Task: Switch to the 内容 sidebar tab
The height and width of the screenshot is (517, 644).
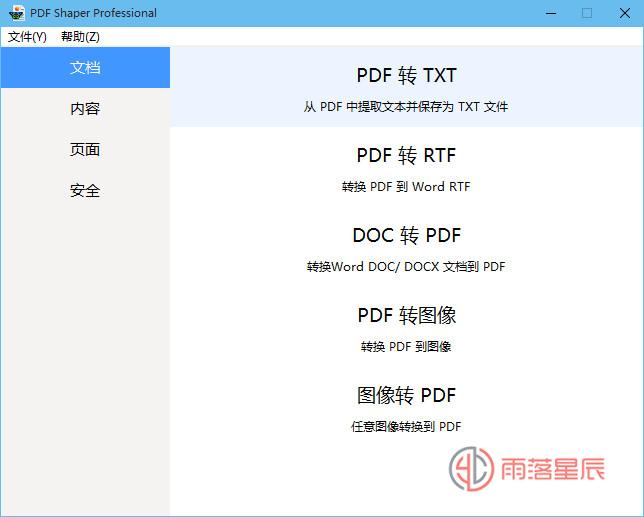Action: click(85, 108)
